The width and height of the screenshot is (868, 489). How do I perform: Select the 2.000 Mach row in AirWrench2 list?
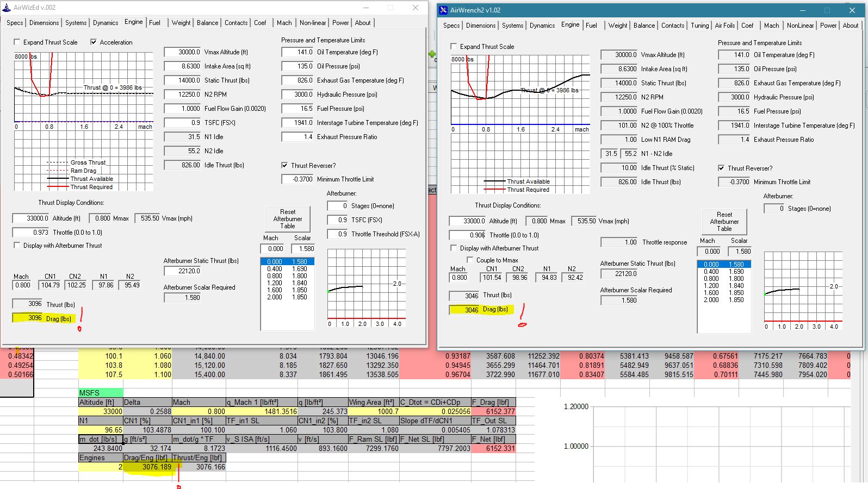(724, 300)
